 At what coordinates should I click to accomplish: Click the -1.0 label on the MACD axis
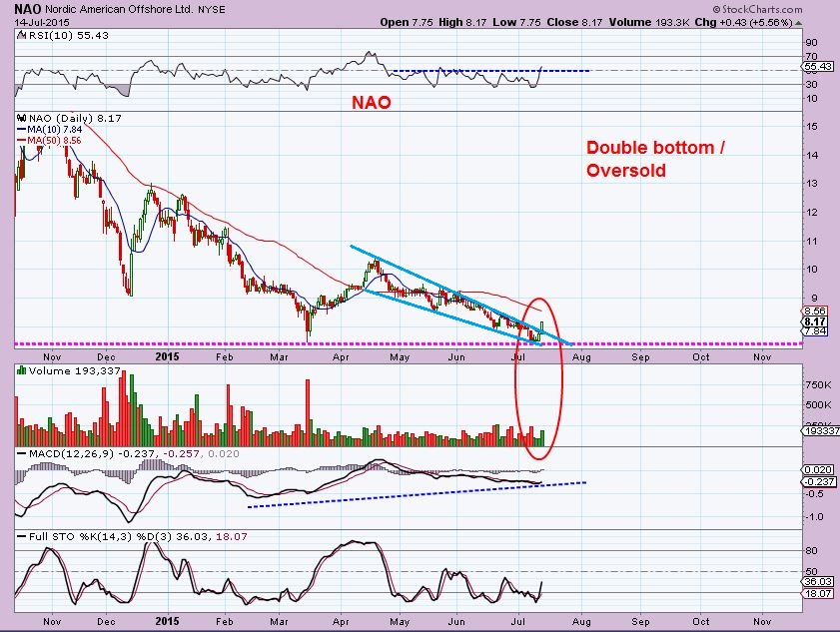point(815,517)
